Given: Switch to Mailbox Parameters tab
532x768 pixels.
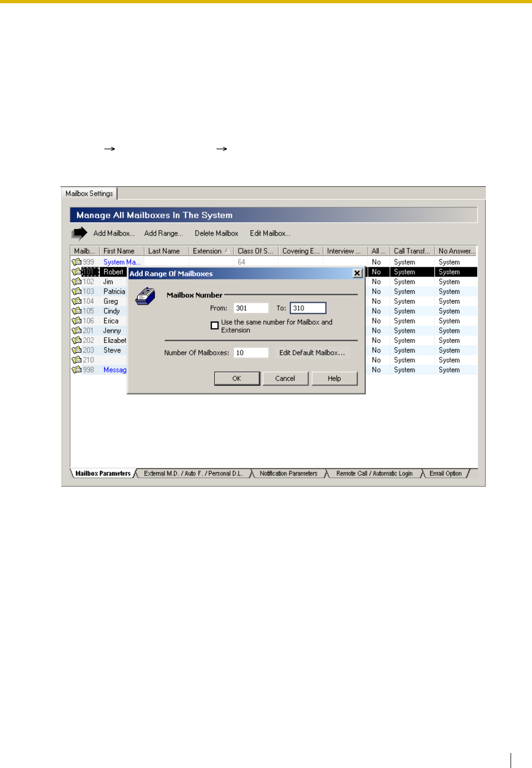Looking at the screenshot, I should [103, 473].
